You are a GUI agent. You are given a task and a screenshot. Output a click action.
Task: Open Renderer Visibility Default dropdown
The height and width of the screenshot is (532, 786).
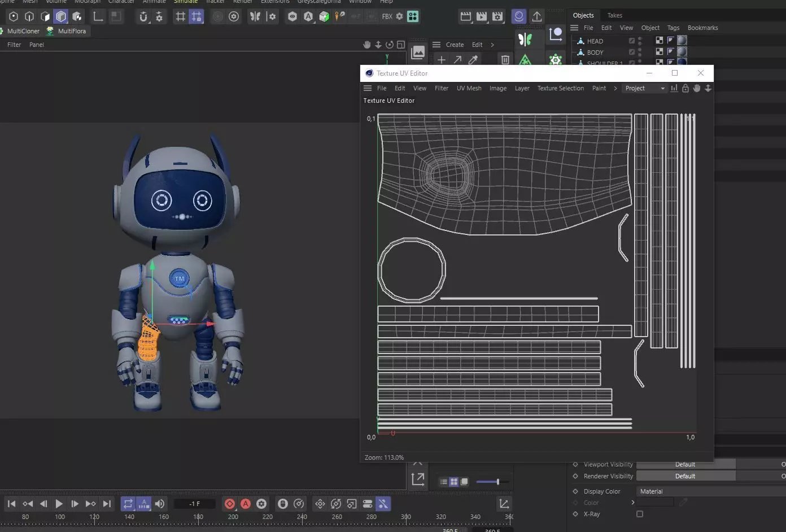click(x=685, y=476)
